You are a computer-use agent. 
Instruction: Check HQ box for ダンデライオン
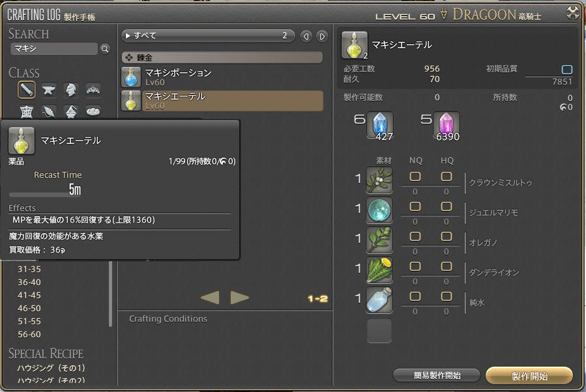[x=447, y=266]
